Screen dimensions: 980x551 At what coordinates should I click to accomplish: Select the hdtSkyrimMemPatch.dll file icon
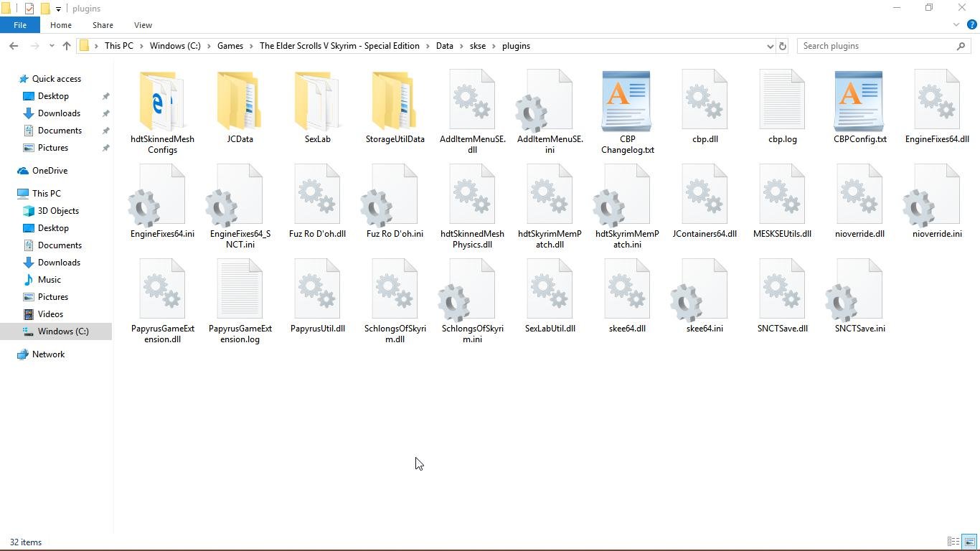point(550,195)
